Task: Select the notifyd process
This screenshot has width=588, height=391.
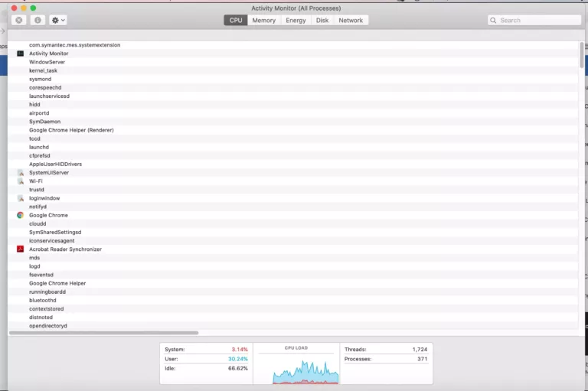Action: [x=38, y=207]
